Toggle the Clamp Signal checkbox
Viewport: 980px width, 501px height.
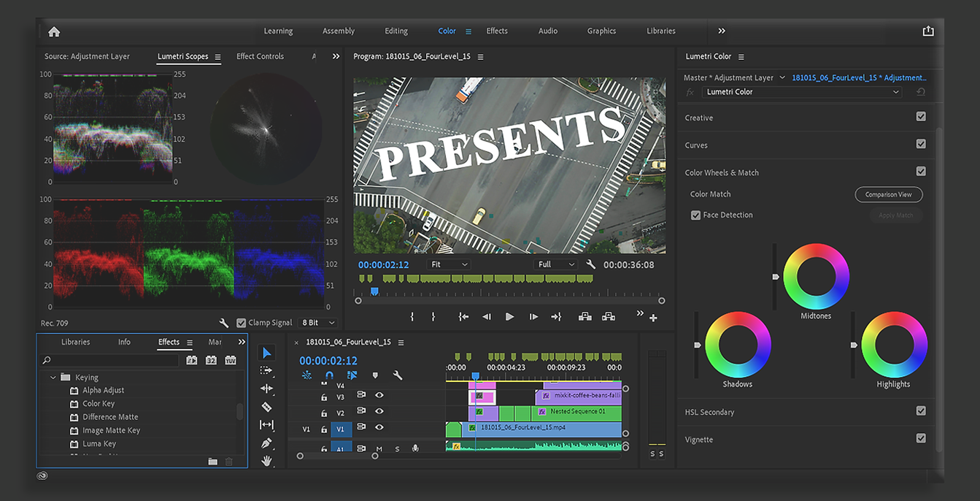click(242, 323)
